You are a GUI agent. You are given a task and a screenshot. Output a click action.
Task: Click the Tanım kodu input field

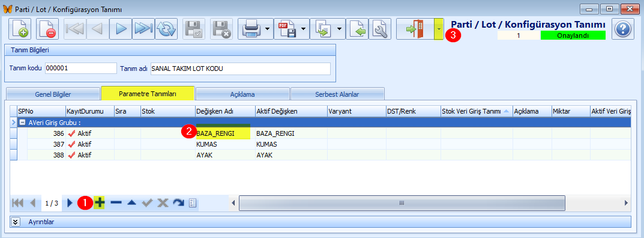click(x=80, y=69)
